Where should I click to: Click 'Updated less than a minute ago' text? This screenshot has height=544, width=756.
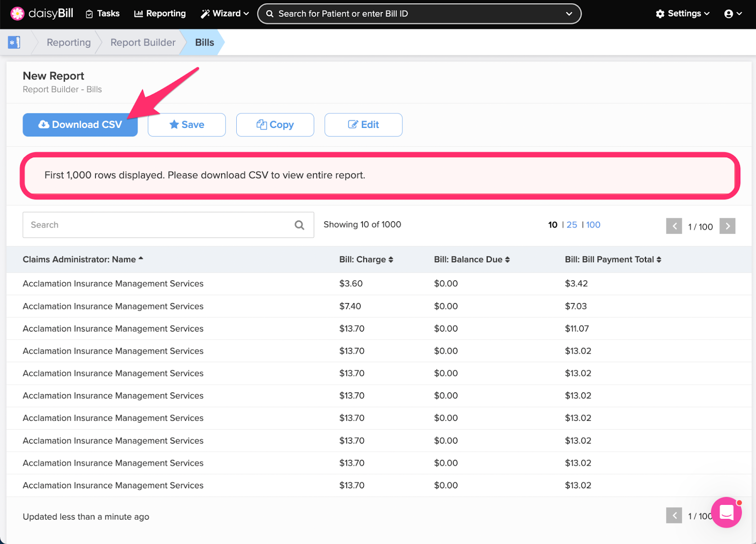click(x=86, y=517)
